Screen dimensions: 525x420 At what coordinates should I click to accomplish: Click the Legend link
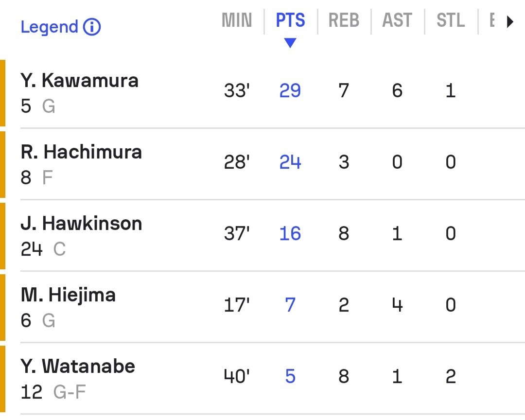pos(49,27)
